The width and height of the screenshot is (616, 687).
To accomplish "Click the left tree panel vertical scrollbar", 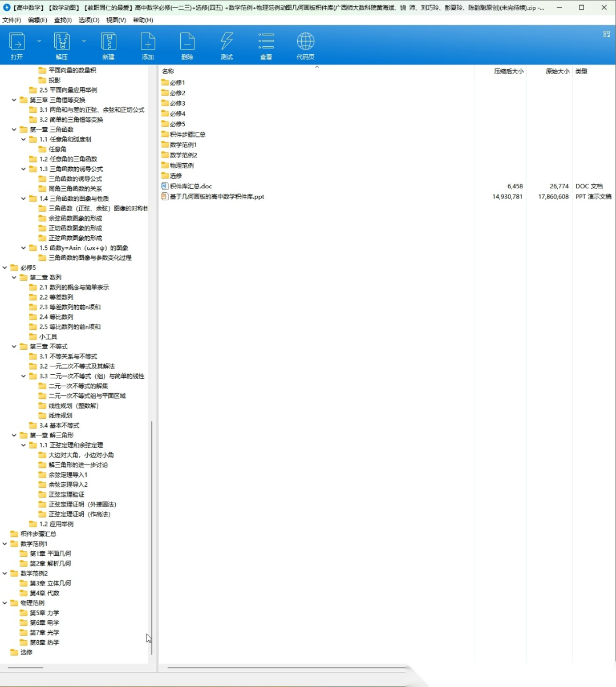I will pyautogui.click(x=152, y=536).
